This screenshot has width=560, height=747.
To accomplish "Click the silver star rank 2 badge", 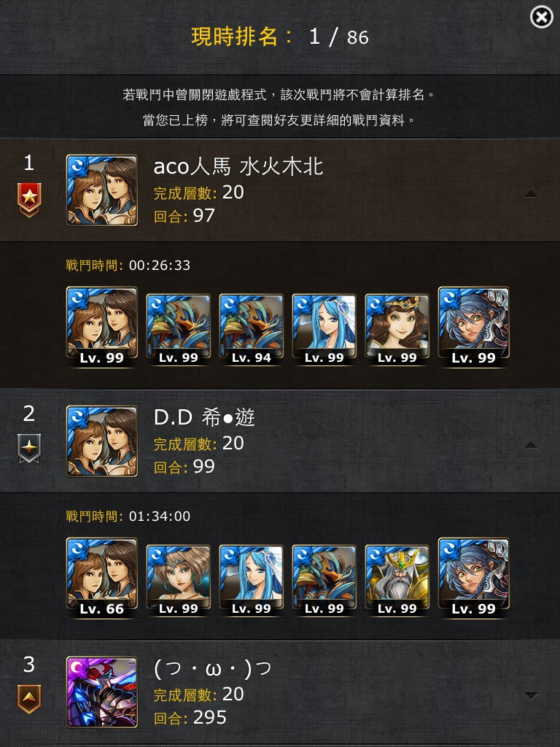I will (29, 449).
